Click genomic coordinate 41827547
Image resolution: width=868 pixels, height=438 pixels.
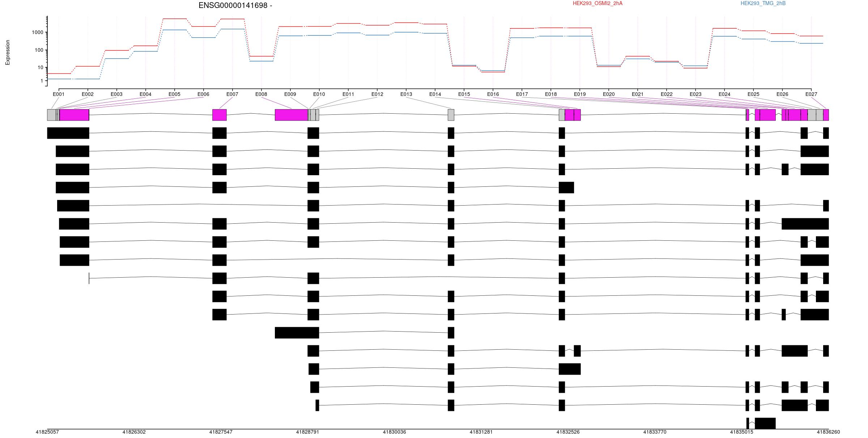point(221,432)
